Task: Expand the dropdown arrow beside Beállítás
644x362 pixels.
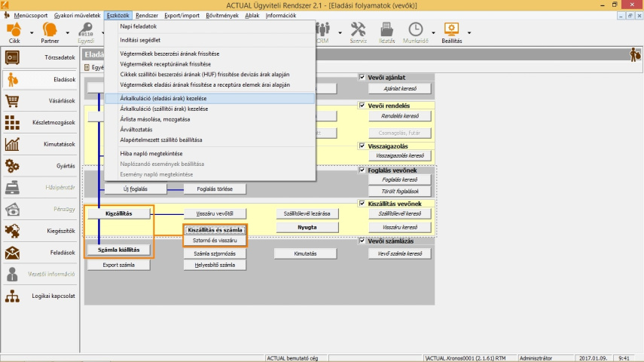Action: point(469,33)
